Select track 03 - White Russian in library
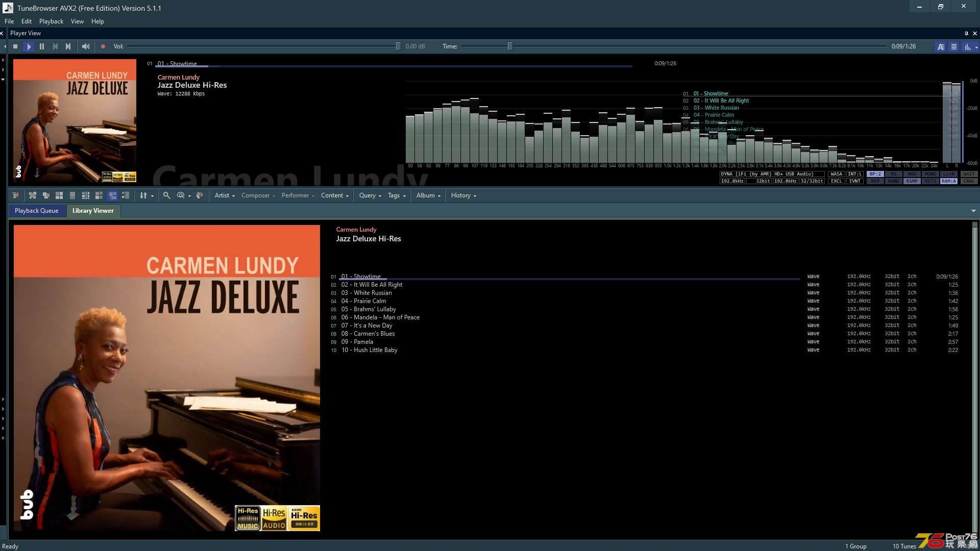The width and height of the screenshot is (980, 551). click(366, 293)
